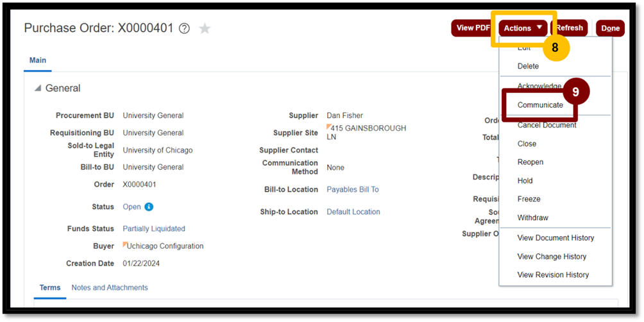Click the help question mark icon
The height and width of the screenshot is (322, 644).
[x=185, y=28]
